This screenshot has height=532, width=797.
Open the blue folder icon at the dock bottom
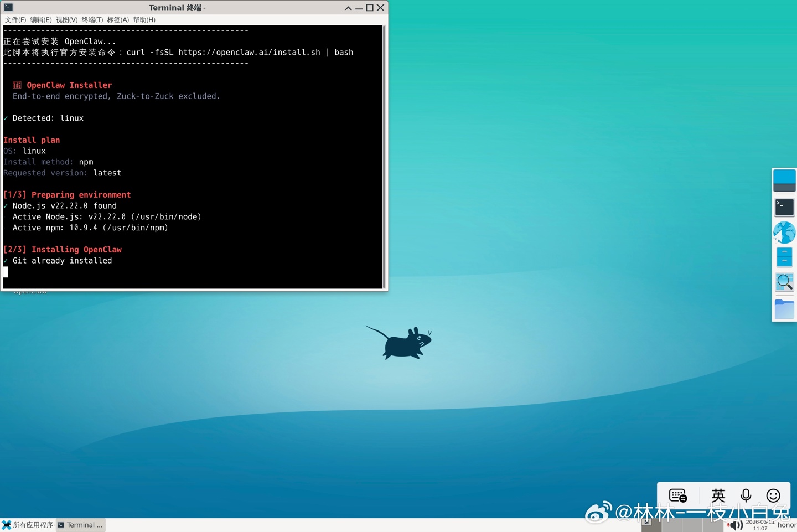(x=784, y=309)
